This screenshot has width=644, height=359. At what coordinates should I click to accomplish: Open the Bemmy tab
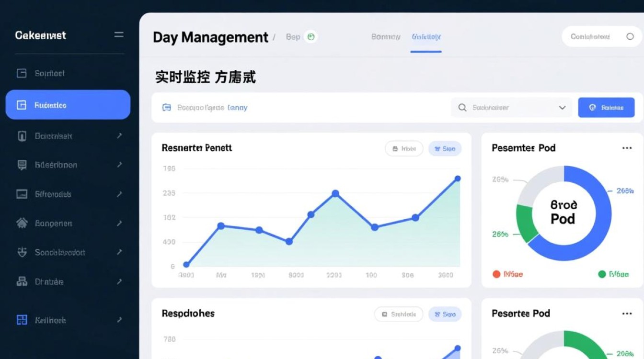386,37
